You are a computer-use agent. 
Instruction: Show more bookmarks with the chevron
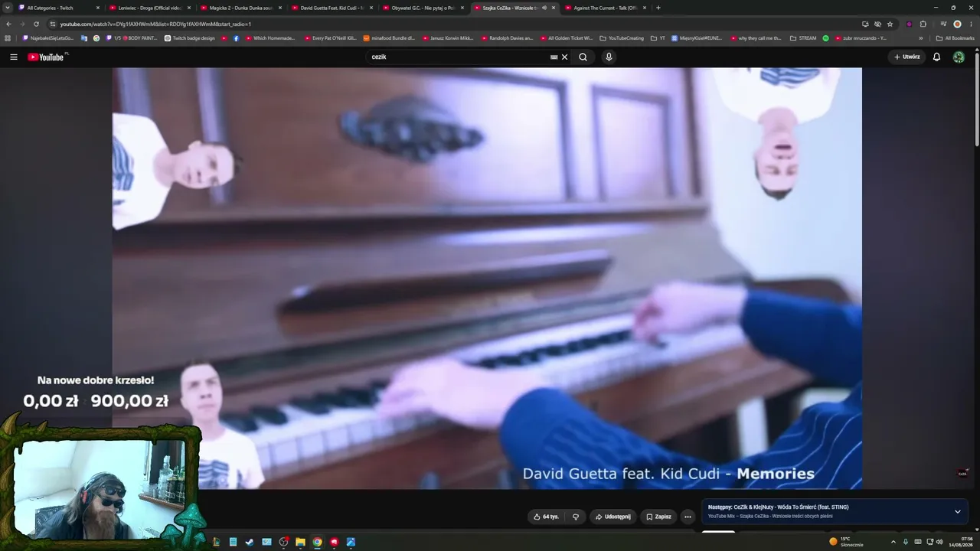921,37
